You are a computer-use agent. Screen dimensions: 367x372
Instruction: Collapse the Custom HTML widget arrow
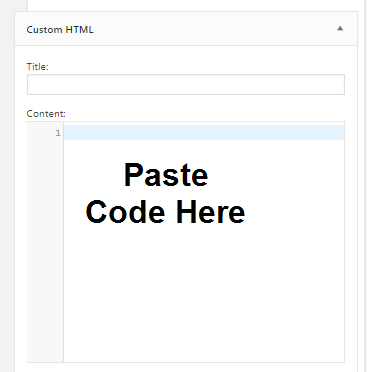pos(340,29)
